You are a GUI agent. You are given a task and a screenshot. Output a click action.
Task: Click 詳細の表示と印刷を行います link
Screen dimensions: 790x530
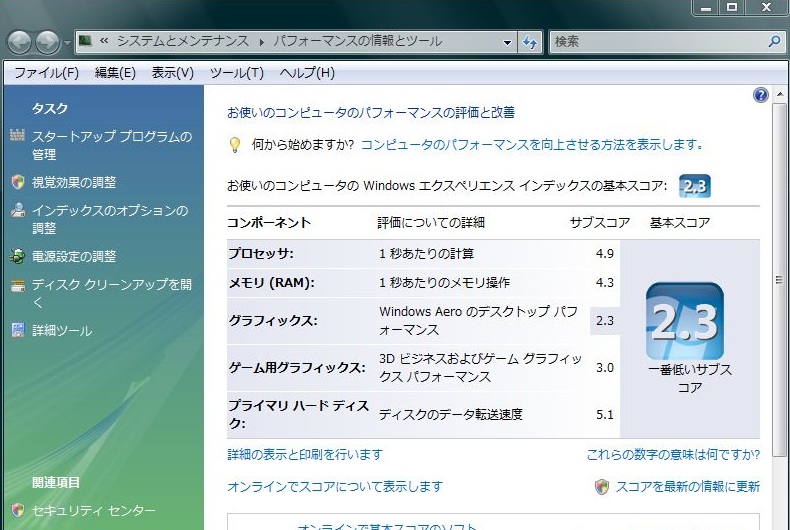pos(305,454)
